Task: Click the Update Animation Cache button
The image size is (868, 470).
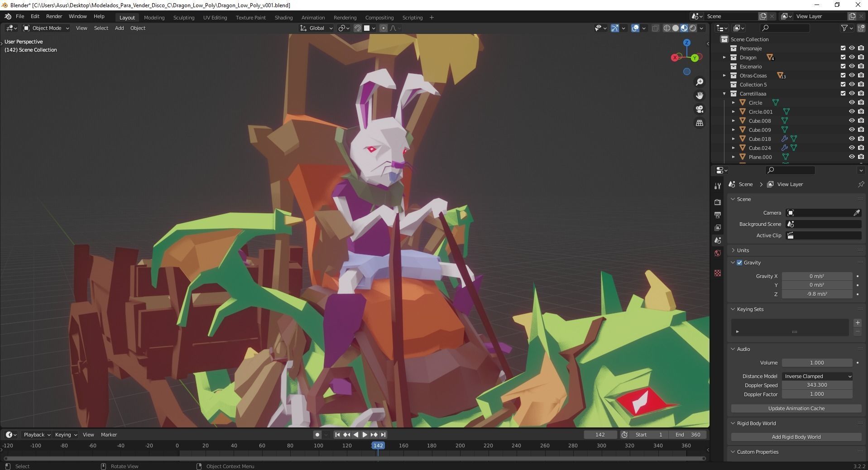Action: tap(796, 408)
